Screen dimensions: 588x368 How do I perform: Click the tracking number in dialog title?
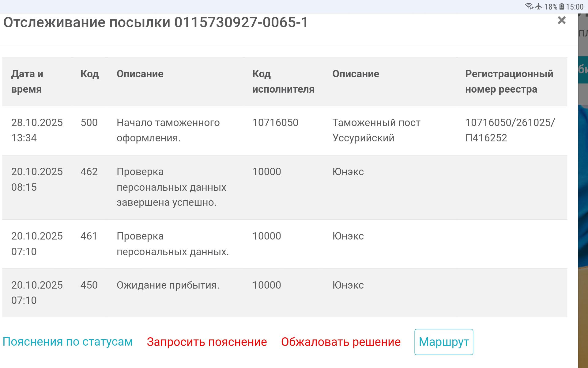241,23
